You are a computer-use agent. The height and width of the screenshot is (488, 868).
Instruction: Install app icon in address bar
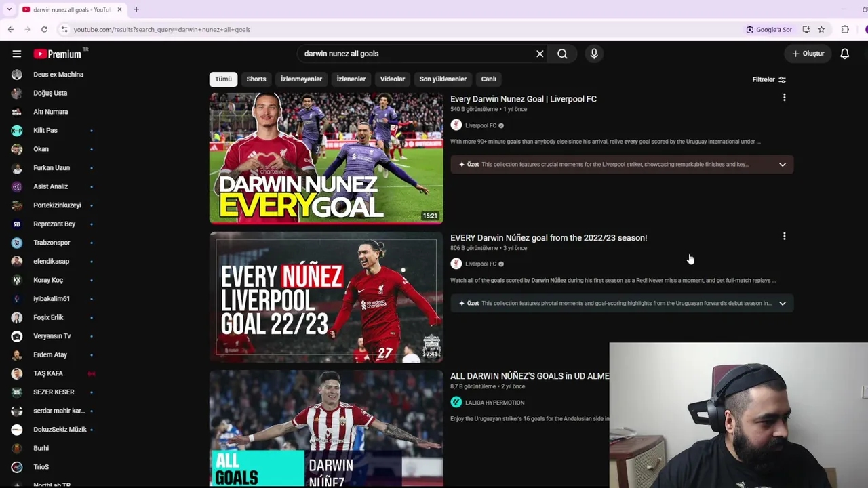[806, 29]
